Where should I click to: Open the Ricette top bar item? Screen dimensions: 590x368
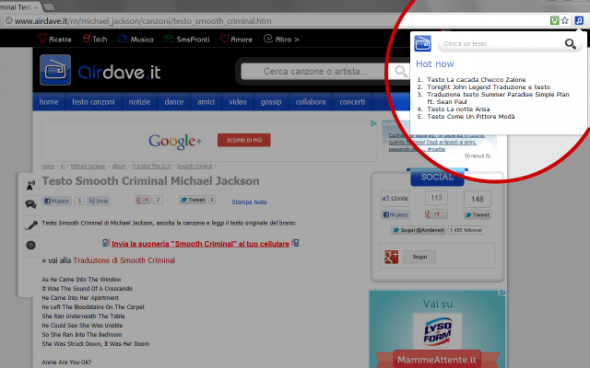click(55, 39)
